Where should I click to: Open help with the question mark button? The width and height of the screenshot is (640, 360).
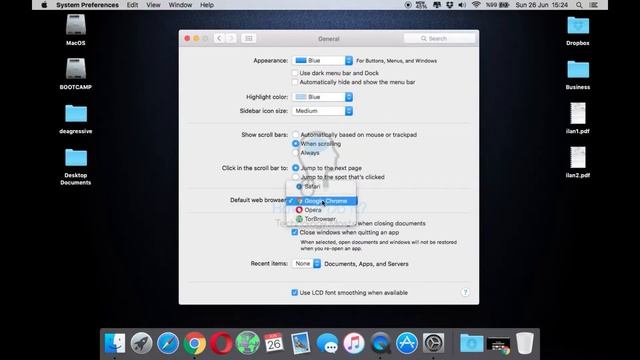click(465, 292)
